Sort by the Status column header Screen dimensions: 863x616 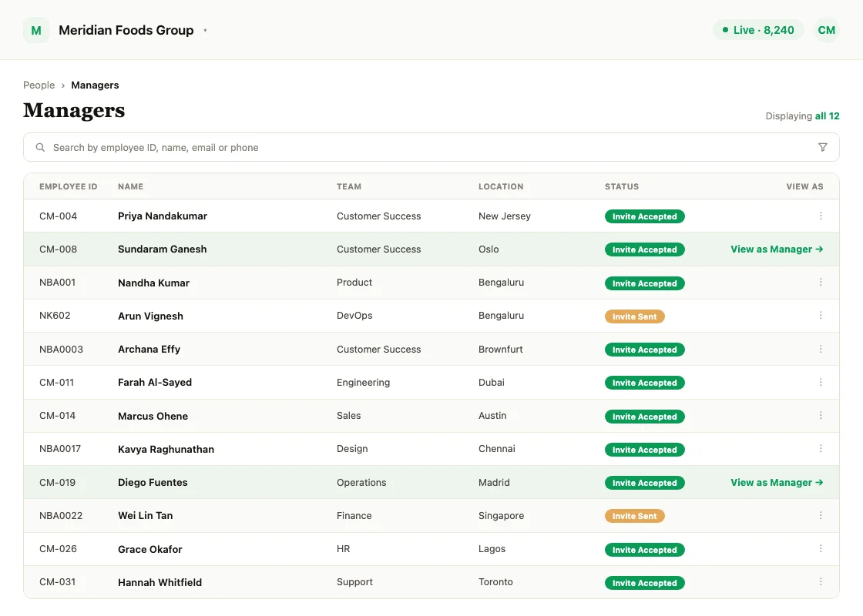622,186
